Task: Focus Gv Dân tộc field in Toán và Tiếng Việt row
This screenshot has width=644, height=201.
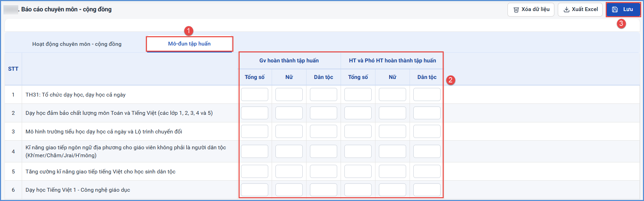Action: click(323, 113)
